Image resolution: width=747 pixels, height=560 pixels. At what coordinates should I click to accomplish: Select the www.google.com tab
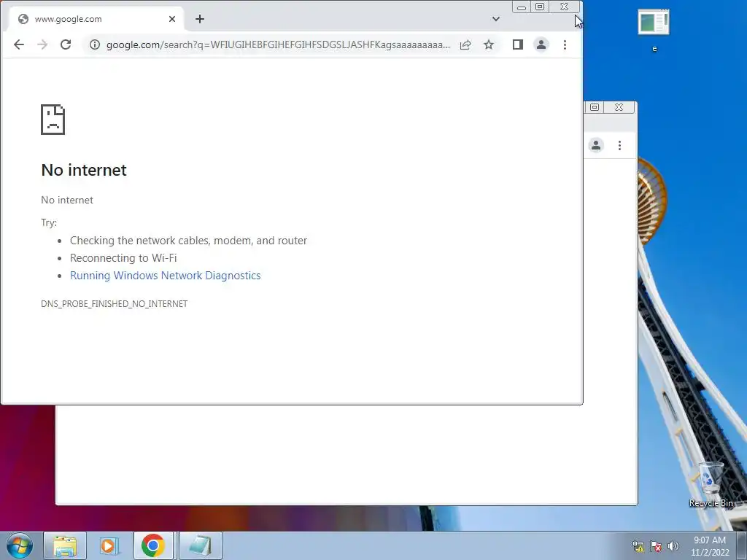(96, 19)
